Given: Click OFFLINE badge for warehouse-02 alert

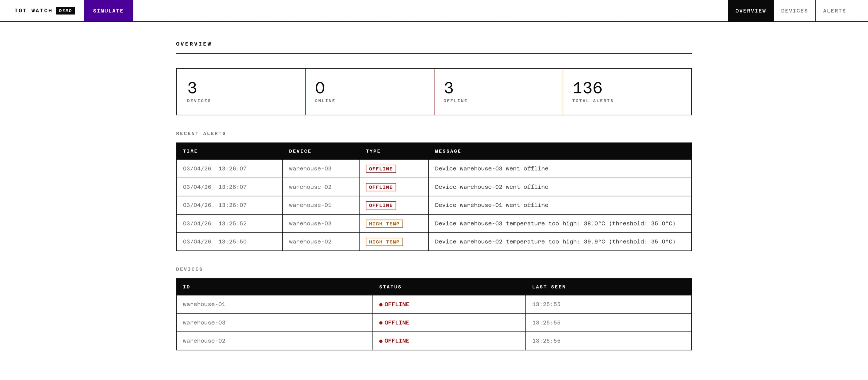Looking at the screenshot, I should [381, 187].
